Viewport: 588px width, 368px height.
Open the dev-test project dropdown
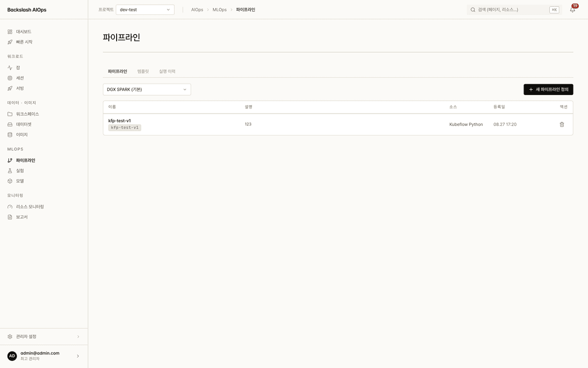click(x=145, y=10)
